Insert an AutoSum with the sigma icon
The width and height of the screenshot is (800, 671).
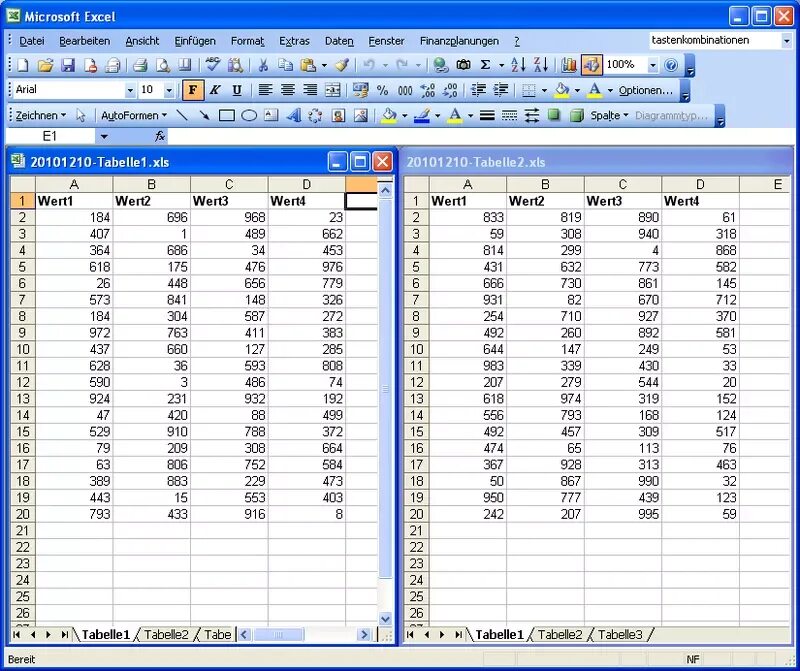click(x=485, y=65)
